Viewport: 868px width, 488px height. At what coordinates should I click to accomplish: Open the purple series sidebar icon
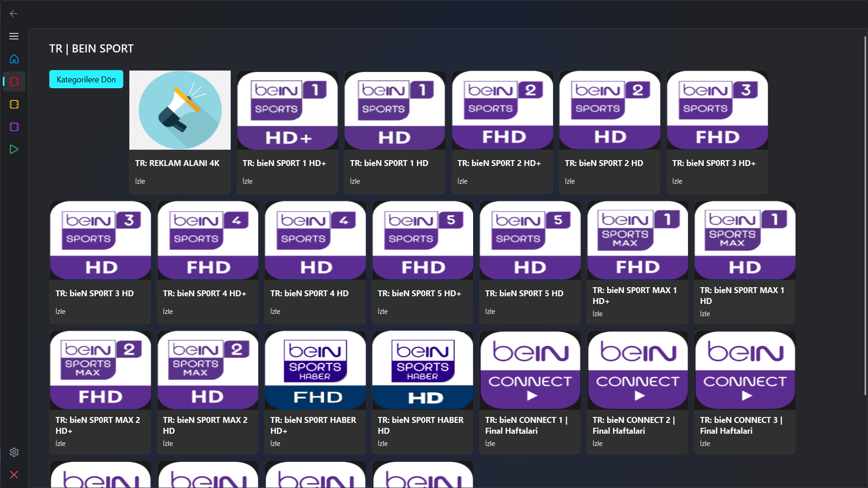[14, 127]
